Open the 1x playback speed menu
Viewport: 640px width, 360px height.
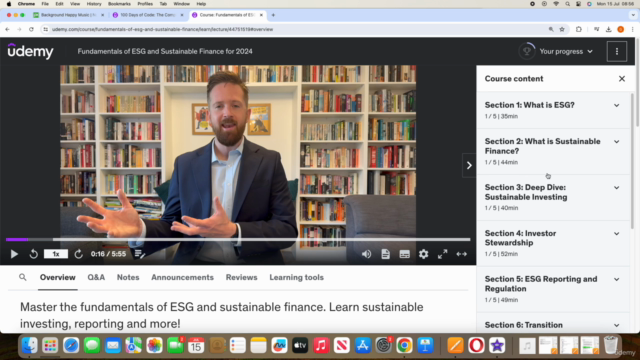coord(56,254)
